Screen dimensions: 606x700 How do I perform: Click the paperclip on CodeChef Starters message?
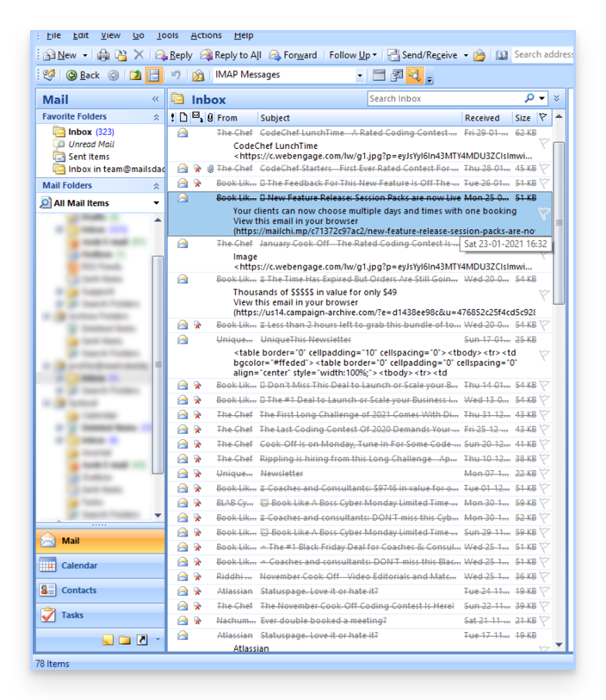click(x=210, y=169)
